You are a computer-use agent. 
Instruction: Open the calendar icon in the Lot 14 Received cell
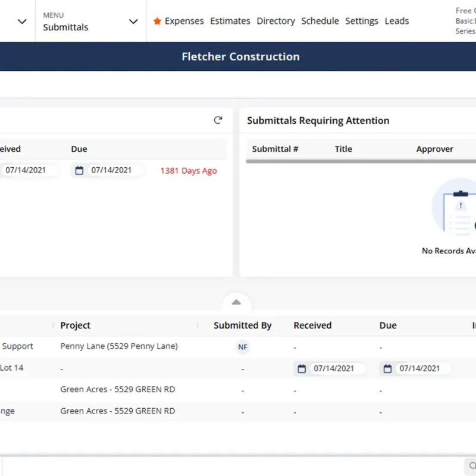[x=302, y=368]
